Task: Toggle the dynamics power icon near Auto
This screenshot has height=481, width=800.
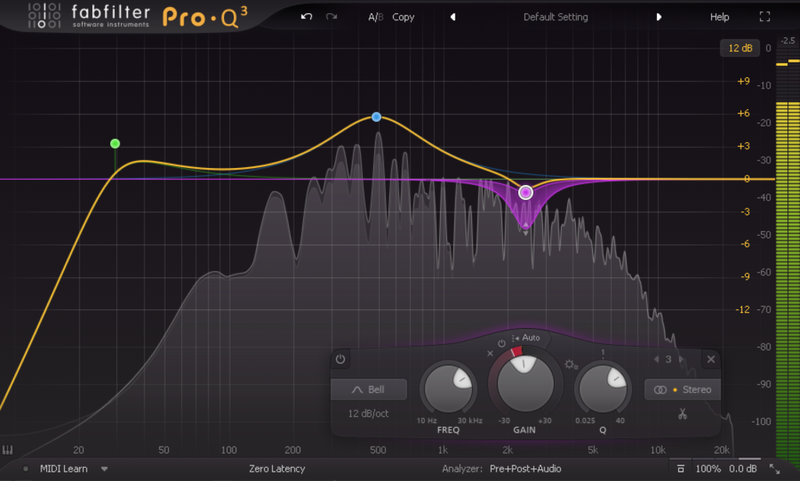Action: [502, 343]
